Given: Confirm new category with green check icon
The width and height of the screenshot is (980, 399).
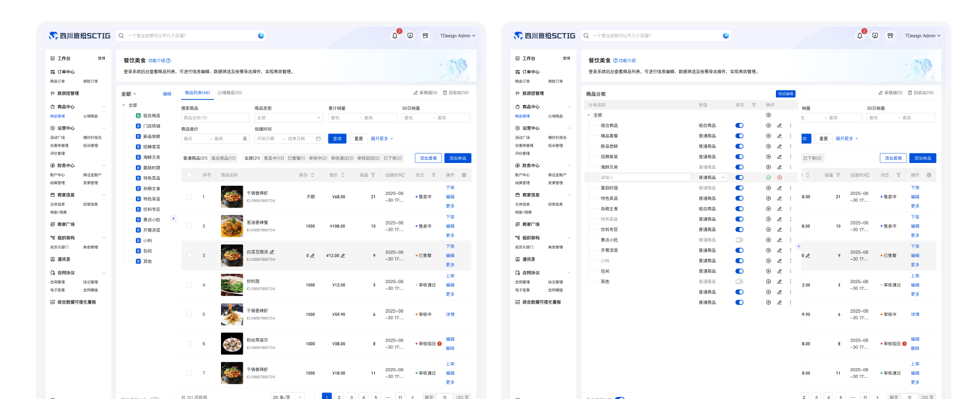Looking at the screenshot, I should [x=768, y=177].
